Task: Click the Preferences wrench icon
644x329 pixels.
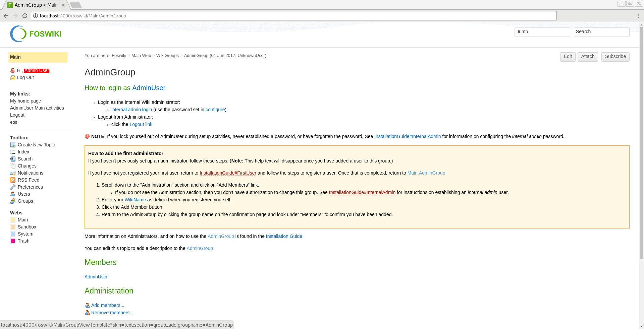Action: [x=13, y=187]
